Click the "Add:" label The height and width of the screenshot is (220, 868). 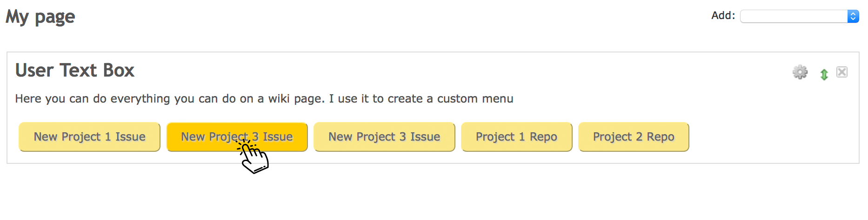click(723, 16)
